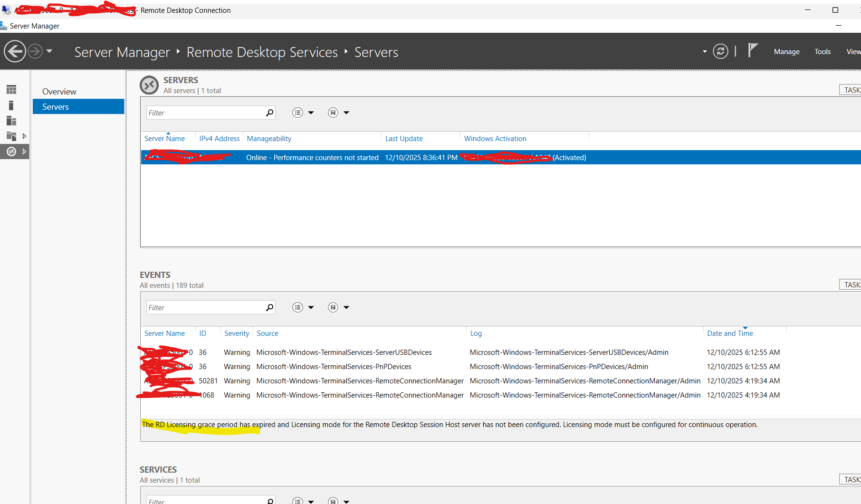The width and height of the screenshot is (861, 504).
Task: Open the Local Server sidebar icon
Action: click(x=11, y=105)
